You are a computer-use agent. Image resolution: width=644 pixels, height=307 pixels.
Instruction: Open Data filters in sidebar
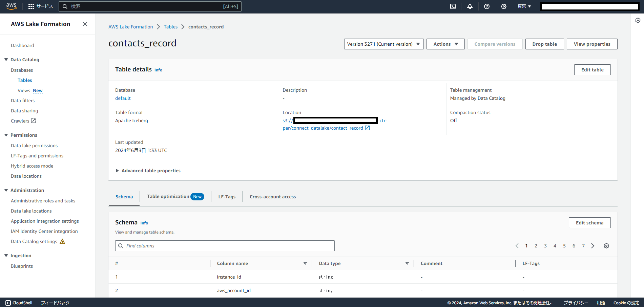23,101
